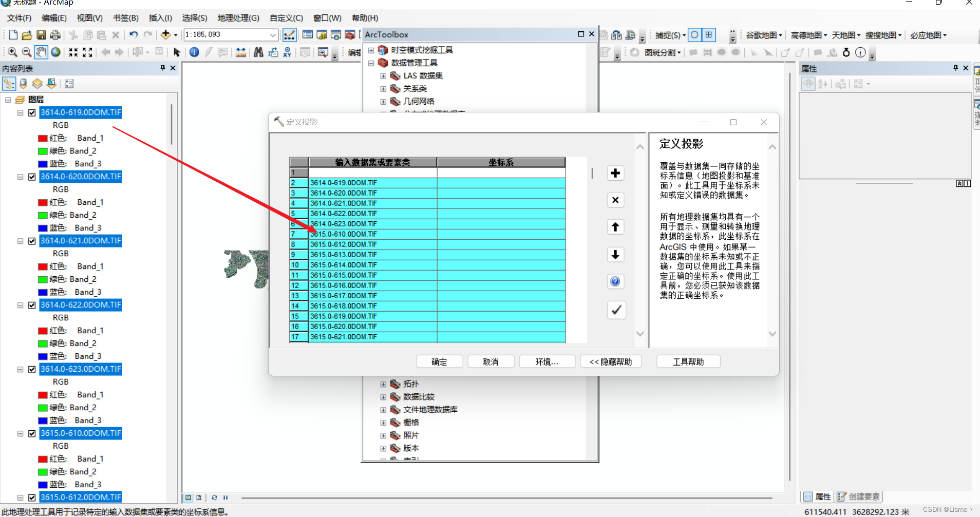The image size is (980, 517).
Task: Toggle square grid snapping button
Action: 709,35
